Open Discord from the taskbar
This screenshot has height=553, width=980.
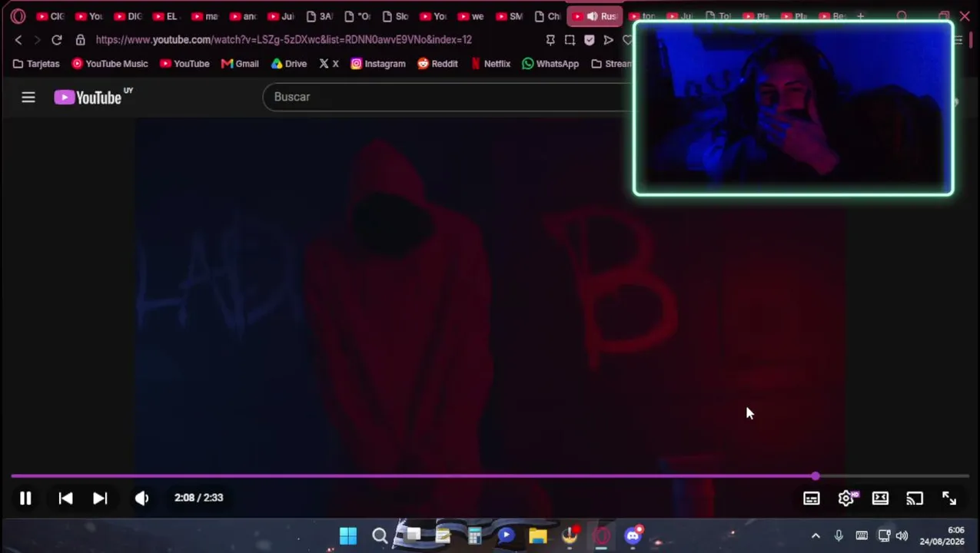coord(633,535)
